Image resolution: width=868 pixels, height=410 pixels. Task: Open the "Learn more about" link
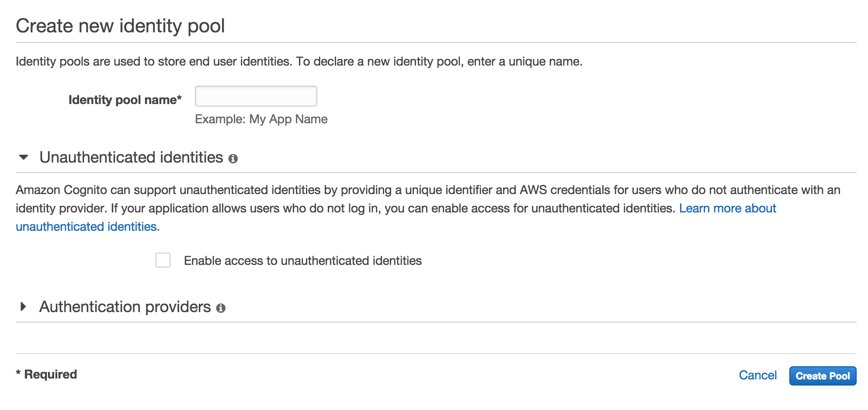[727, 208]
